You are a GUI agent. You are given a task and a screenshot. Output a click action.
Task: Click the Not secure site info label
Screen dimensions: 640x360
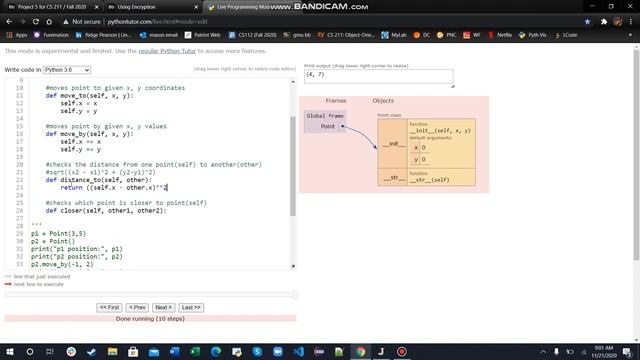coord(82,22)
